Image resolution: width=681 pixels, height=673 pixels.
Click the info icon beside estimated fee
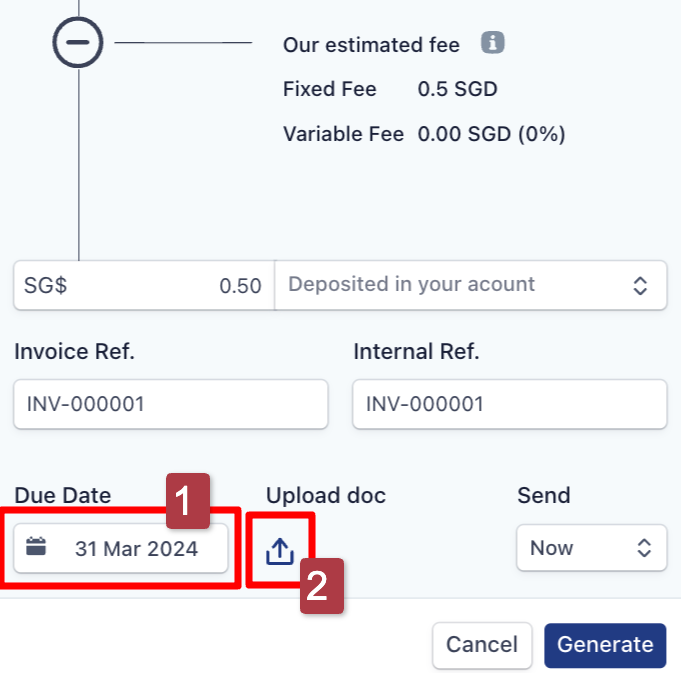[492, 43]
